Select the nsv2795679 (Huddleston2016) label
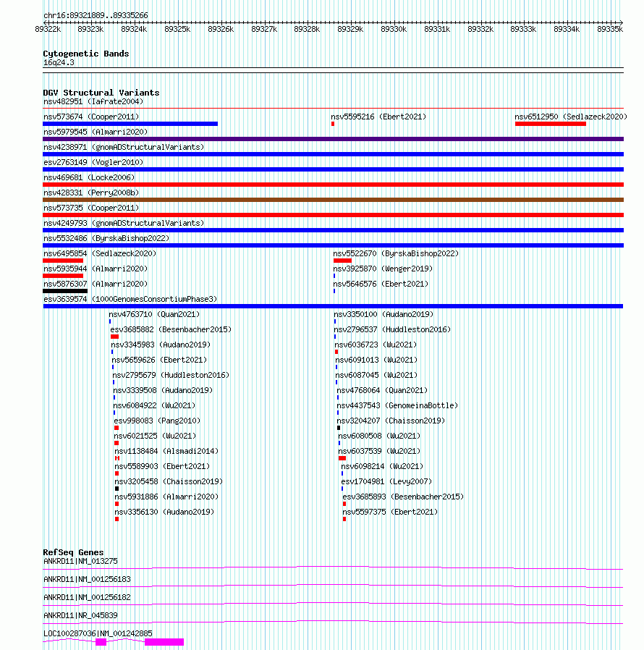644x650 pixels. (x=171, y=375)
